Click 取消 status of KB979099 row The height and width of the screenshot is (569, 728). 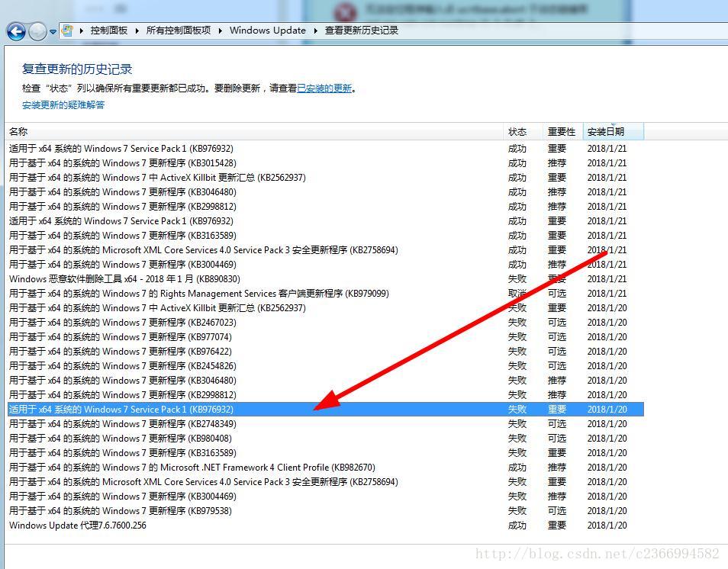tap(517, 294)
